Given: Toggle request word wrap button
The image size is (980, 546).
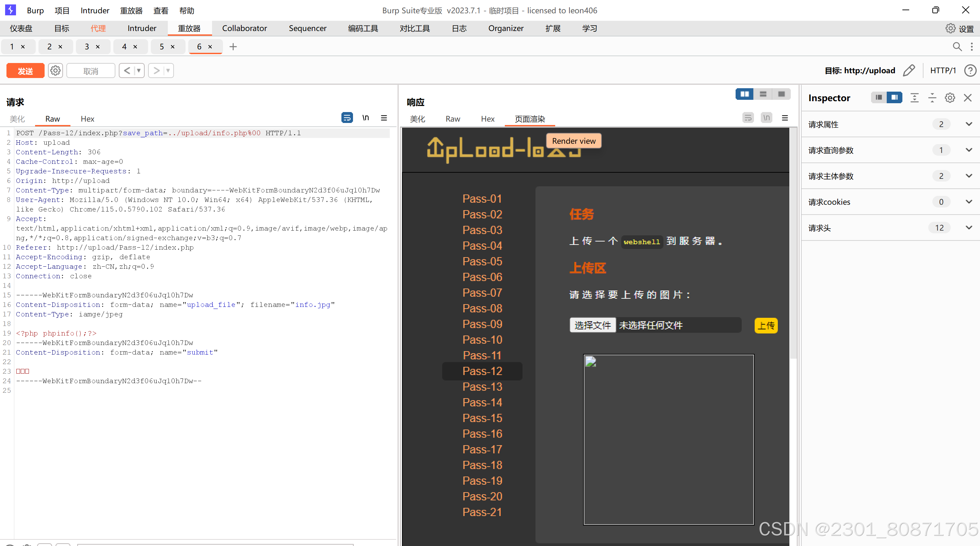Looking at the screenshot, I should 347,118.
